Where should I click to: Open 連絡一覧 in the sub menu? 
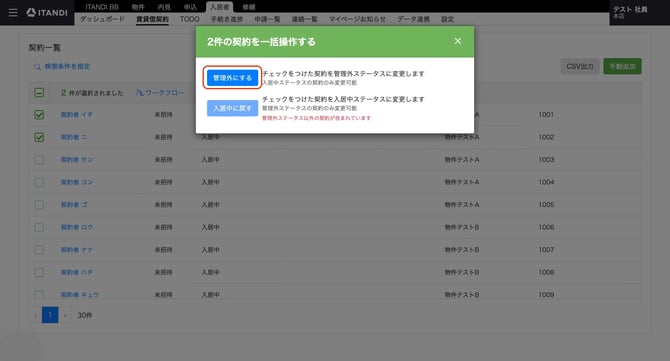click(x=305, y=19)
